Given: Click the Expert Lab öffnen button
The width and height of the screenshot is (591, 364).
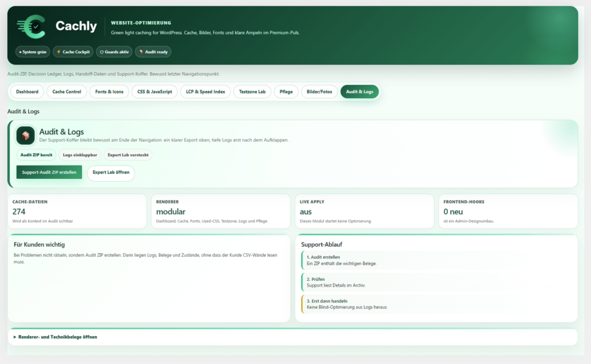Looking at the screenshot, I should pos(111,172).
